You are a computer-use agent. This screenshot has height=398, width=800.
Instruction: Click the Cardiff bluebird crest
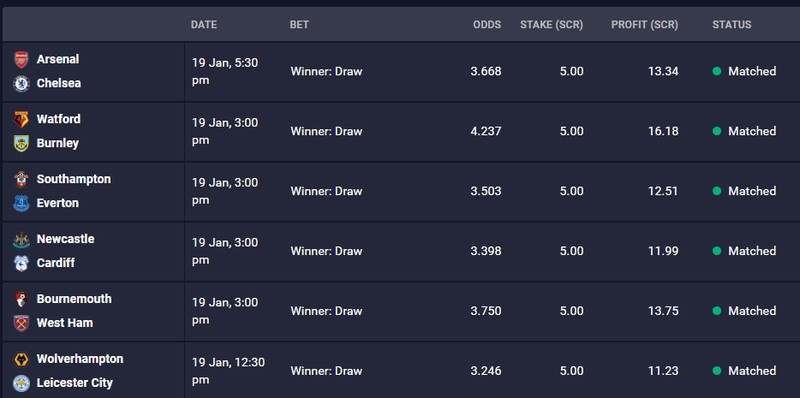click(21, 263)
